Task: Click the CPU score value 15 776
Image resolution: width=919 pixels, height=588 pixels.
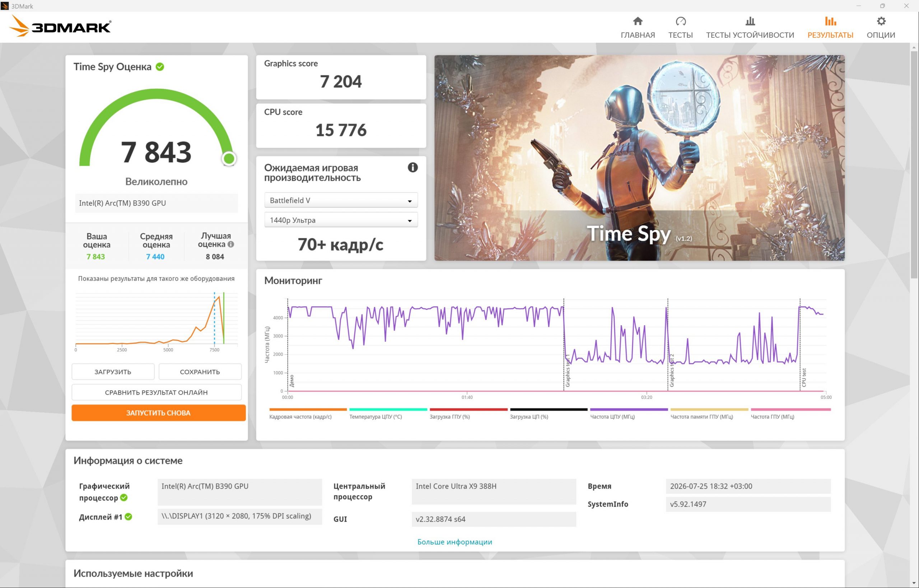Action: coord(341,130)
